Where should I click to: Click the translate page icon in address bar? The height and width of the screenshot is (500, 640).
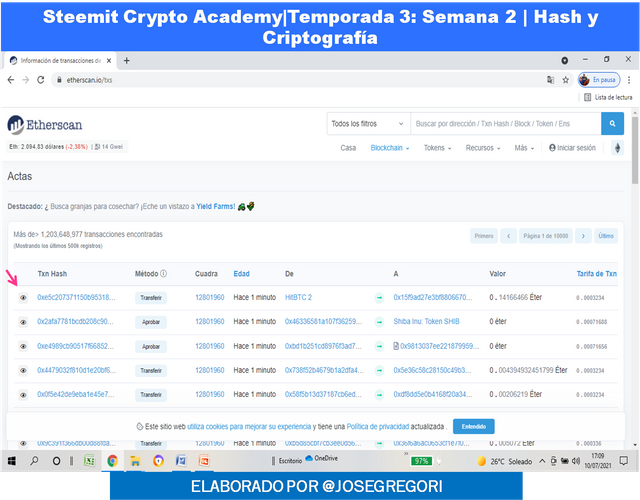551,80
